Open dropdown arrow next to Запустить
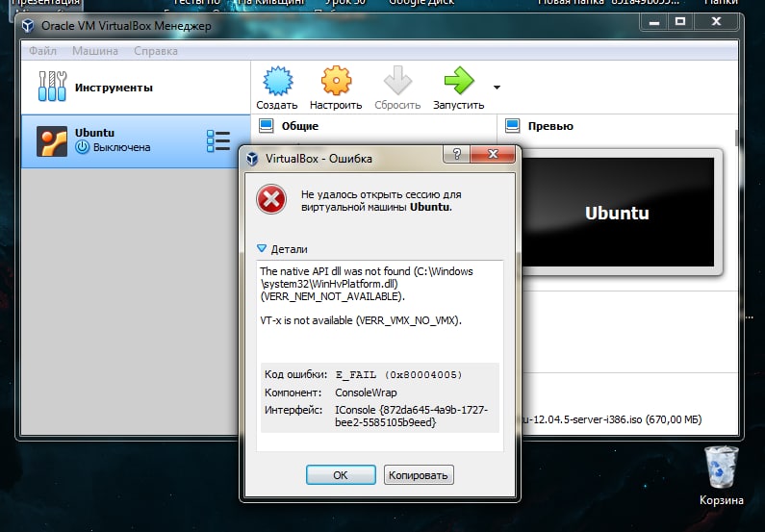The image size is (765, 532). 497,88
